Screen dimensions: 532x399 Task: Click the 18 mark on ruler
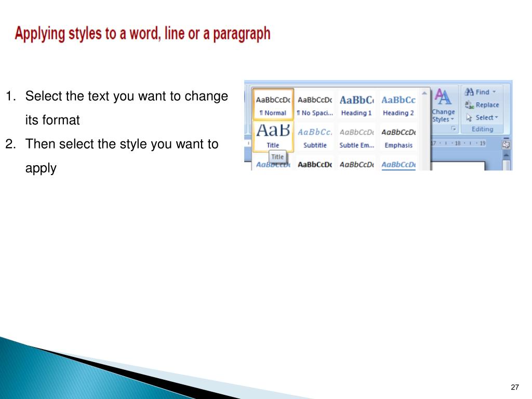pyautogui.click(x=458, y=143)
